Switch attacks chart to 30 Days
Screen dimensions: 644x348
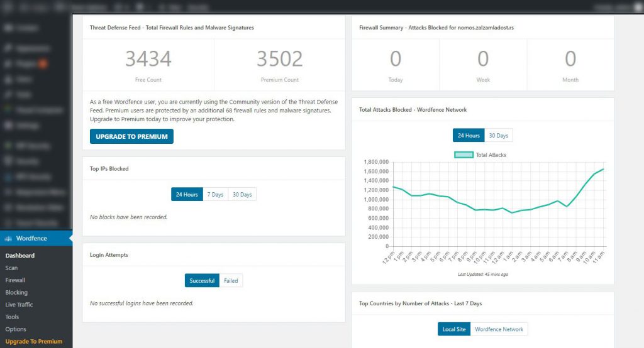coord(499,136)
